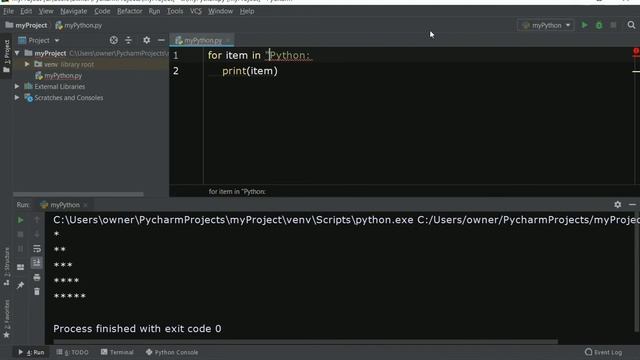Screen dimensions: 640x360
Task: Expand the venv folder
Action: coord(27,64)
